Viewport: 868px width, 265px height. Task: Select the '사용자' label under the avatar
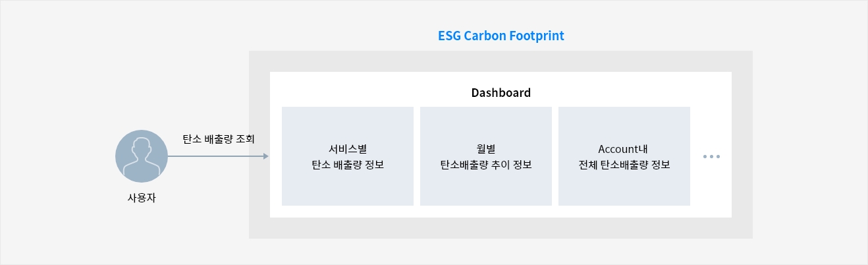pyautogui.click(x=142, y=197)
